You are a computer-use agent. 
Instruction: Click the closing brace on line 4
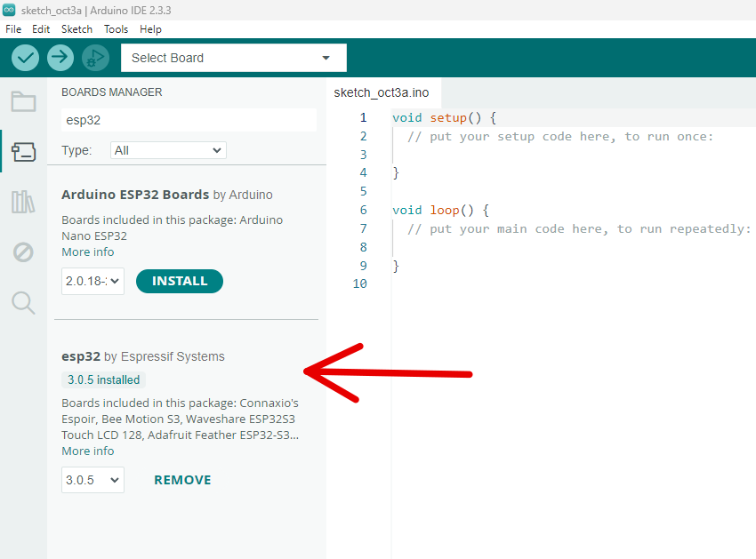396,173
